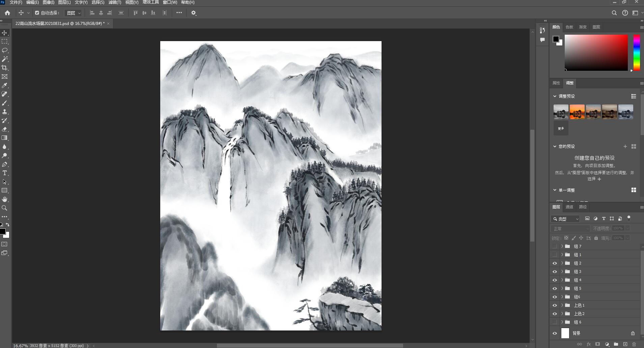
Task: Switch to the 通道 tab
Action: pyautogui.click(x=569, y=207)
